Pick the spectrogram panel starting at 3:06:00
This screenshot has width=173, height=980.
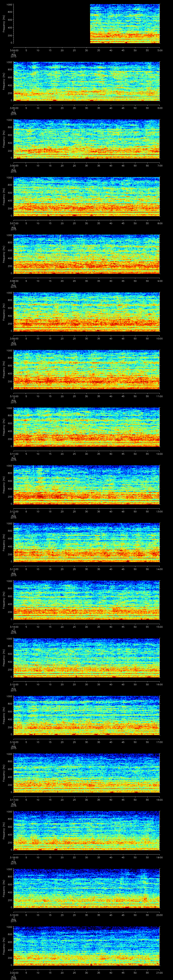tap(87, 139)
